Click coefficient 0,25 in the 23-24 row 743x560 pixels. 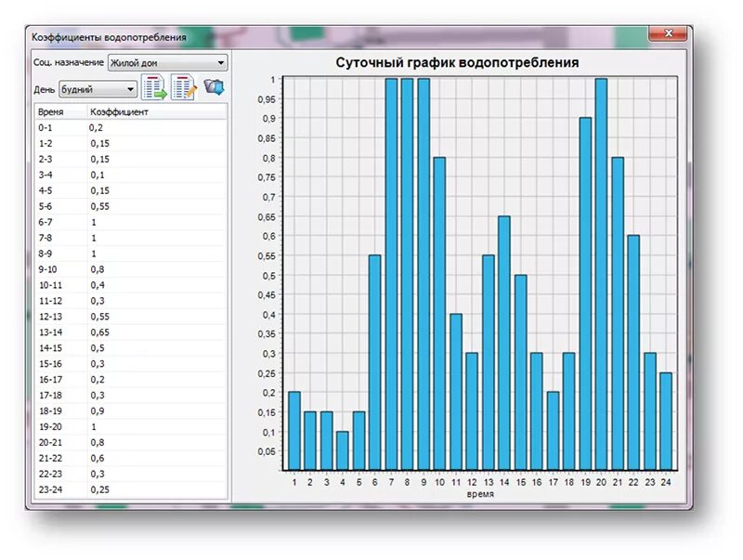(99, 489)
